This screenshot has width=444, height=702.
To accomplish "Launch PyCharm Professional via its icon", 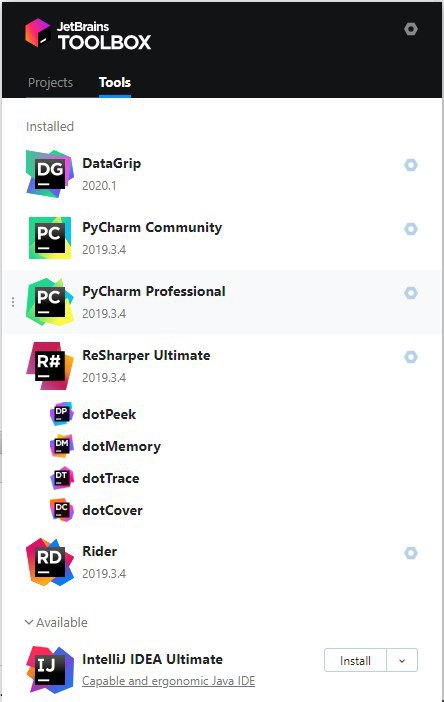I will (50, 302).
